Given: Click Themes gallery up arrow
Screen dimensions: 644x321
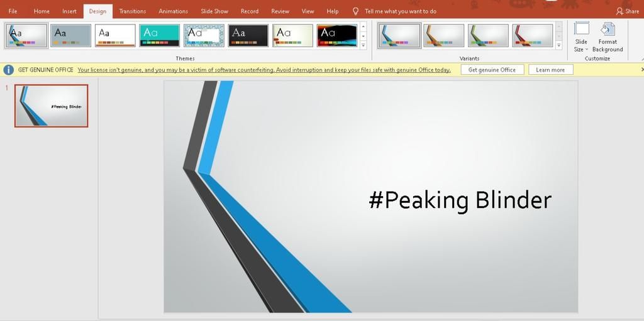Looking at the screenshot, I should (363, 27).
